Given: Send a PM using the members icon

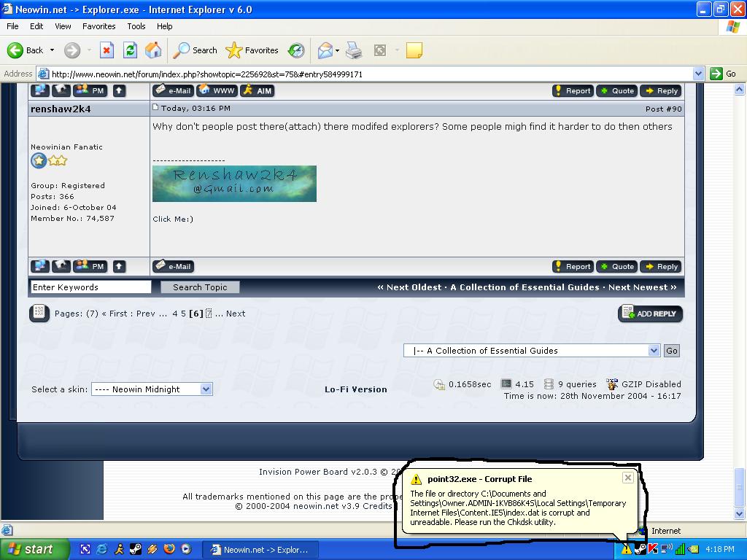Looking at the screenshot, I should point(90,90).
